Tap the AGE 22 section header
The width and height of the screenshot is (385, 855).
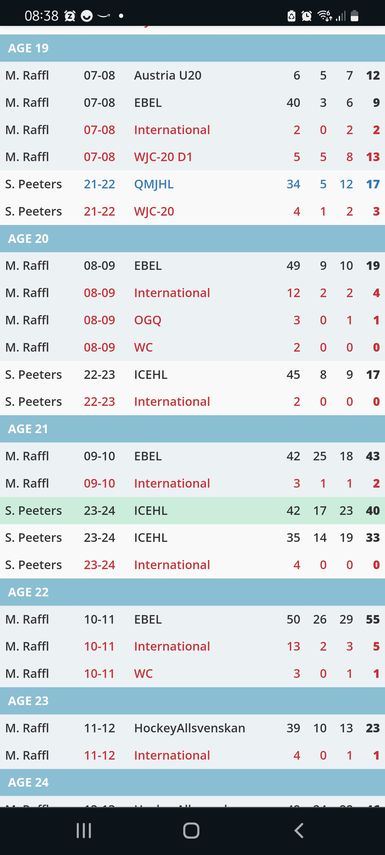(x=192, y=592)
